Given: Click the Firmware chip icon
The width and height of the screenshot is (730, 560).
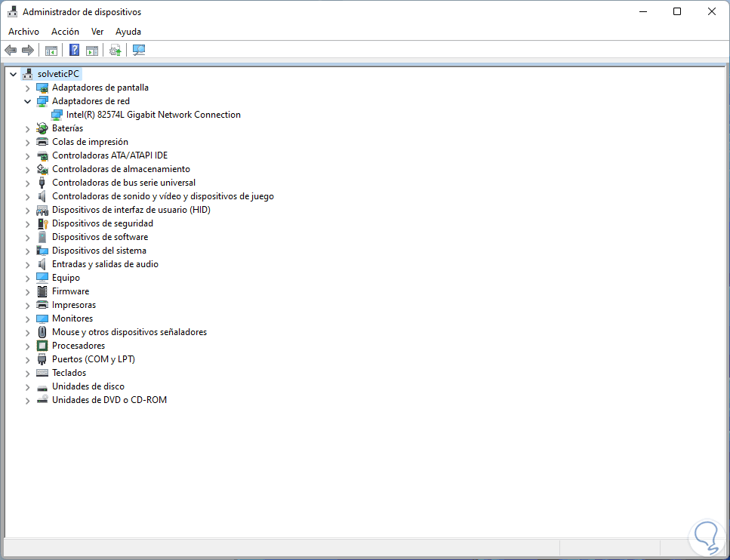Looking at the screenshot, I should tap(42, 291).
